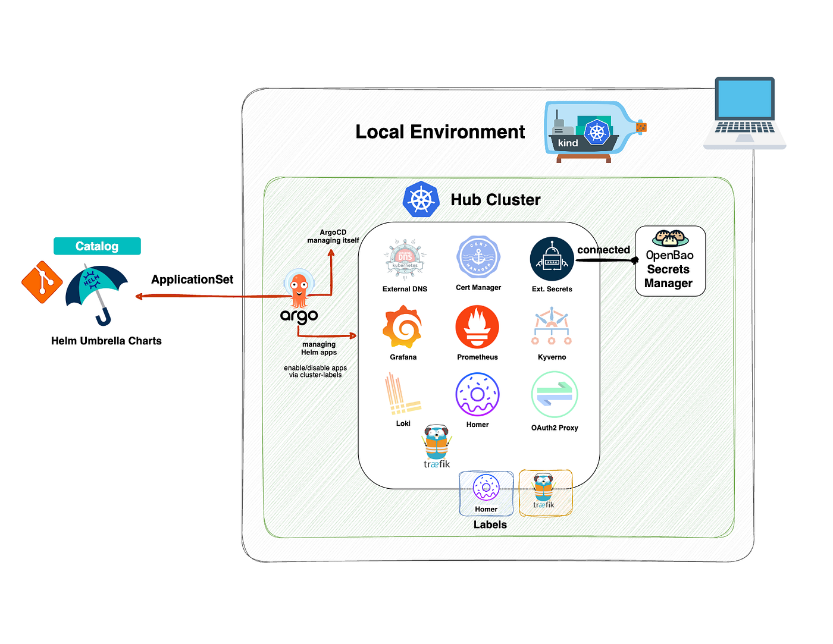
Task: Click the 'Ext. Secrets' caption
Action: coord(552,289)
